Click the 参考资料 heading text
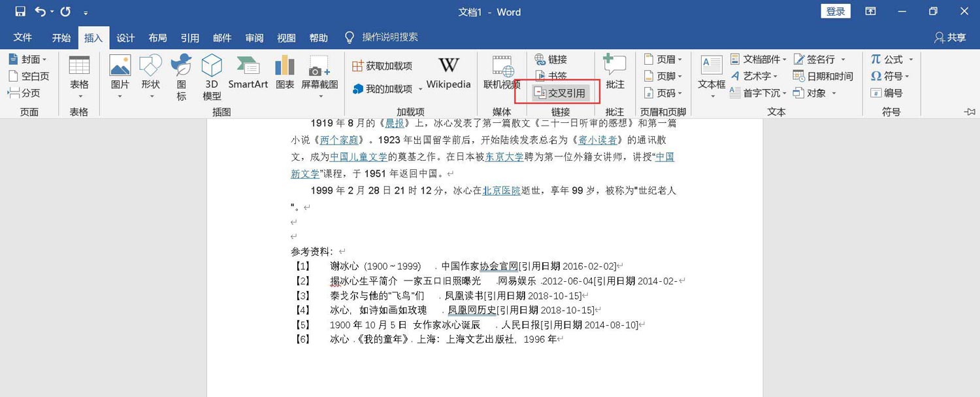980x397 pixels. point(312,252)
